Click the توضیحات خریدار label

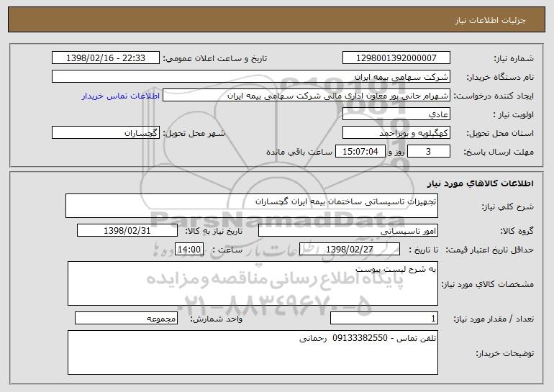505,353
